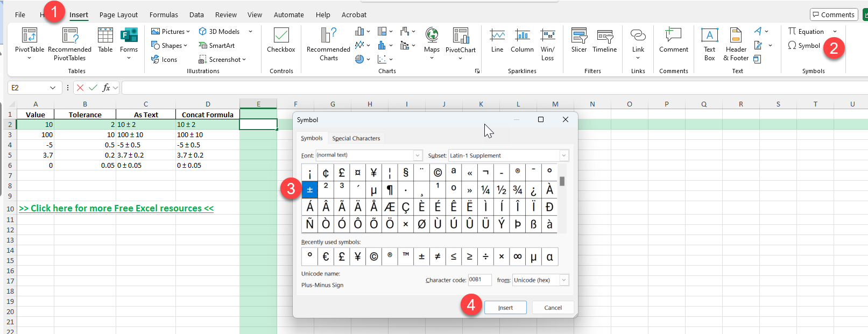
Task: Open the Automate tab
Action: [288, 15]
